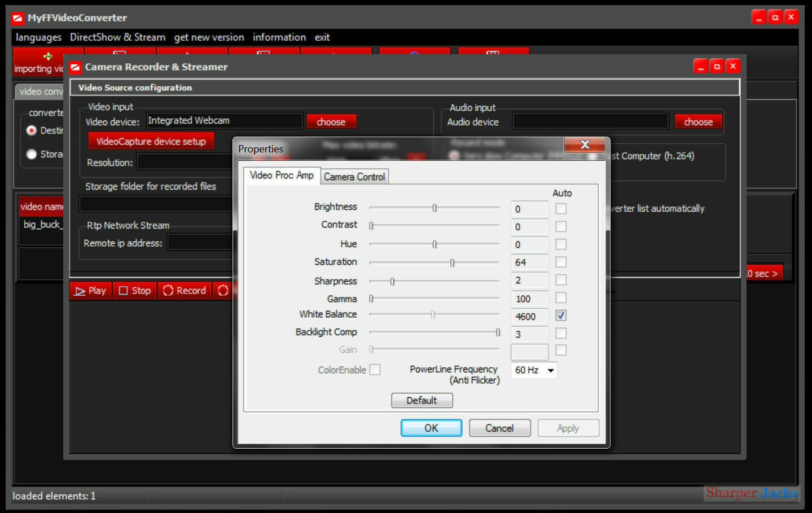Select the Storage radio button in converter panel

pyautogui.click(x=32, y=154)
